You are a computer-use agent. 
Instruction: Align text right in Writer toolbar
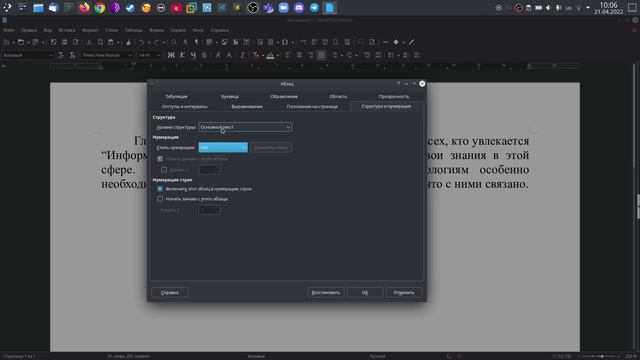tap(310, 55)
